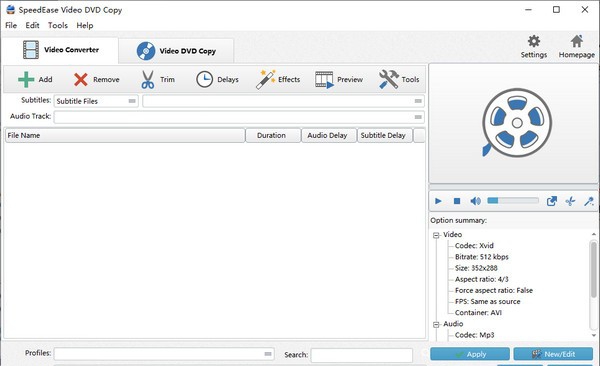
Task: Close the SpeedEase window
Action: [x=585, y=10]
